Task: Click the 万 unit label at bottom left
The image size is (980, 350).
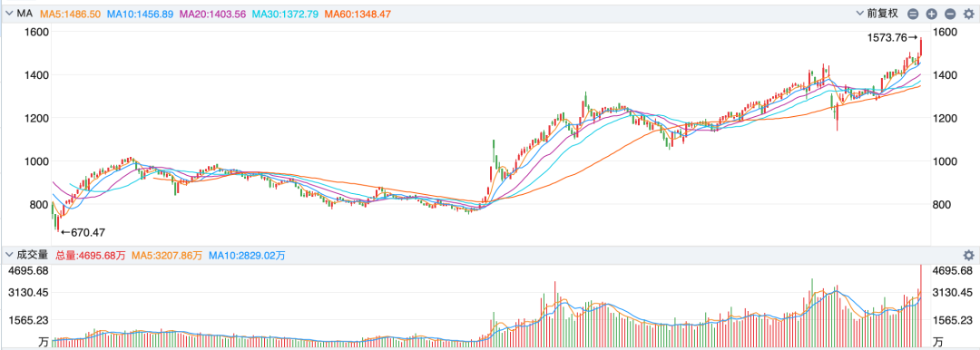Action: click(x=44, y=342)
